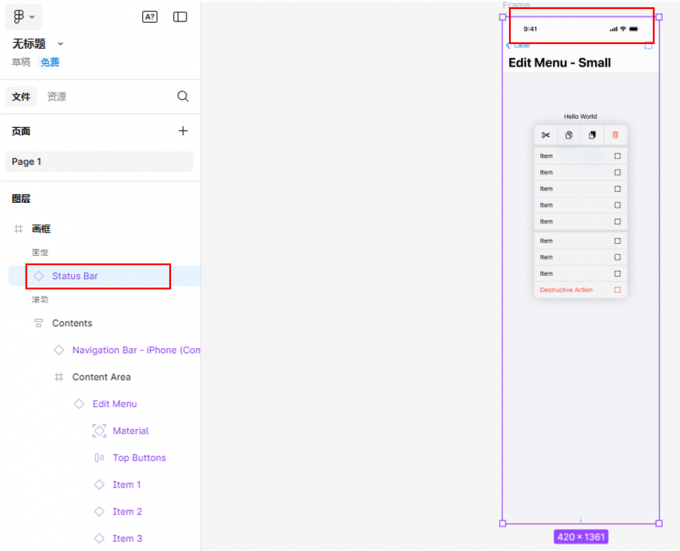Click the scissors cut icon in edit menu
Image resolution: width=680 pixels, height=551 pixels.
pyautogui.click(x=546, y=135)
